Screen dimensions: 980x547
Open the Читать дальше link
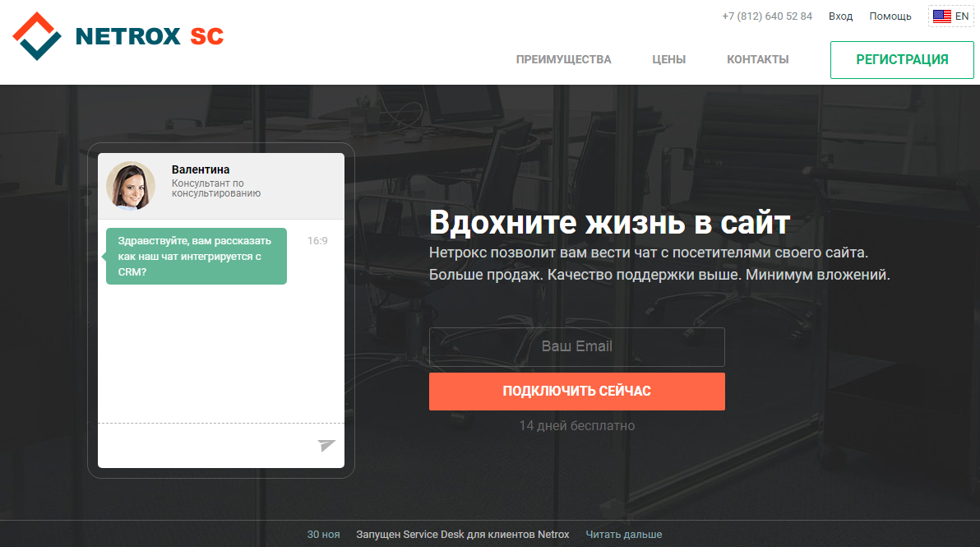[x=624, y=535]
